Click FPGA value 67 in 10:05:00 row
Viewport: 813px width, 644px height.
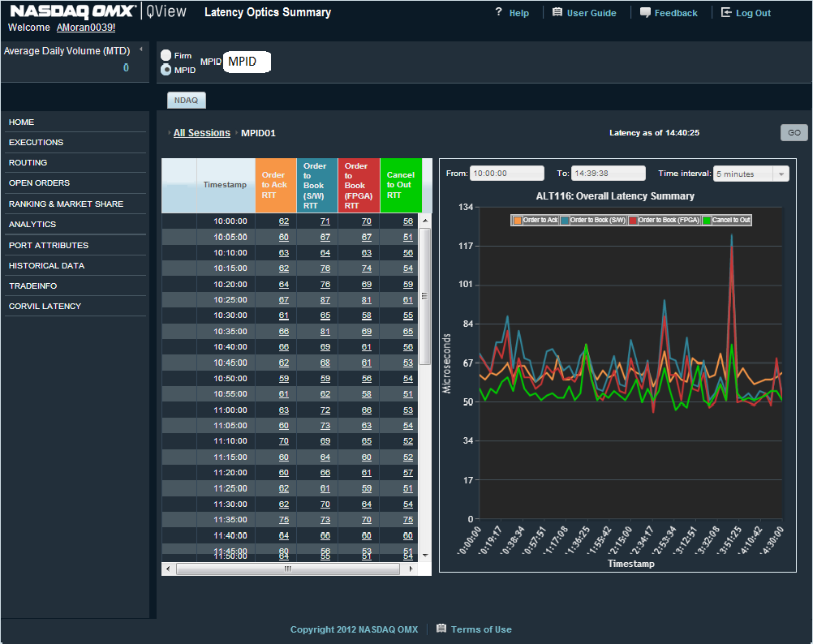tap(367, 238)
